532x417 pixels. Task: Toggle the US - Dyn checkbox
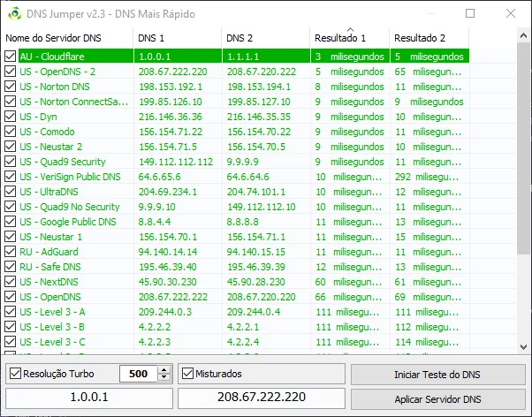point(11,117)
